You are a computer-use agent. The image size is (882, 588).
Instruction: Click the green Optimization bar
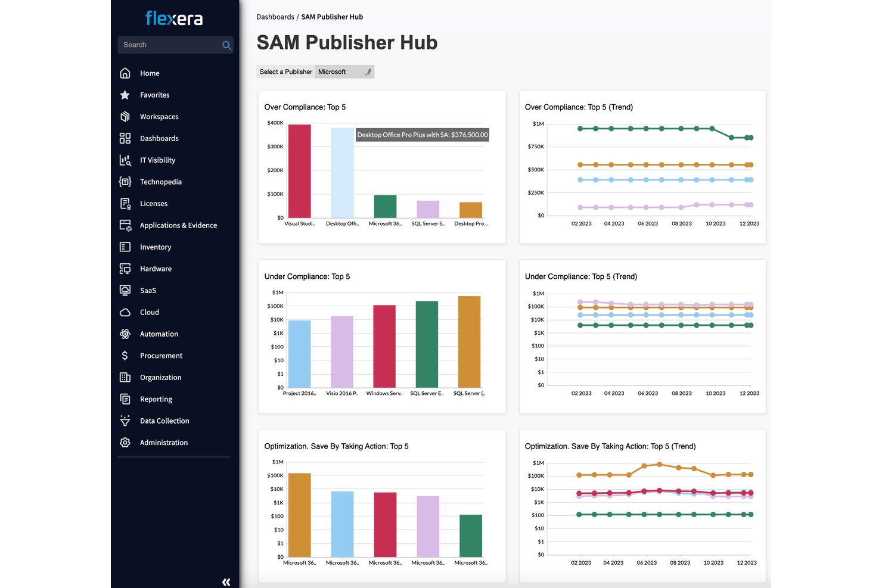[471, 536]
